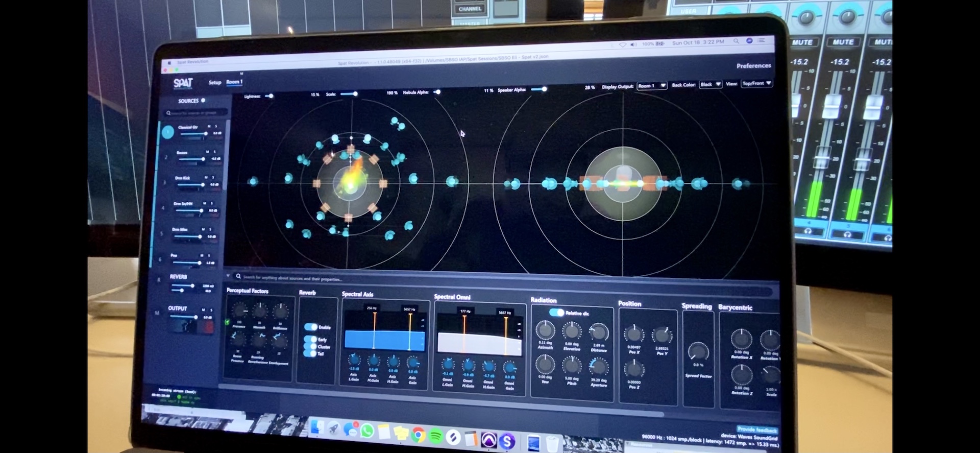Click the Omni L.Gain knob
The width and height of the screenshot is (980, 453).
tap(448, 365)
